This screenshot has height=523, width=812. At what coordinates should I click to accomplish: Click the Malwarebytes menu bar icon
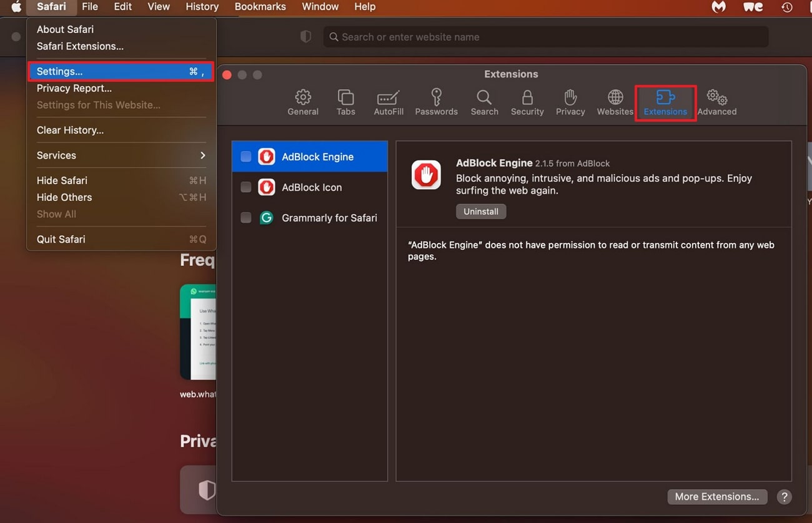[719, 7]
